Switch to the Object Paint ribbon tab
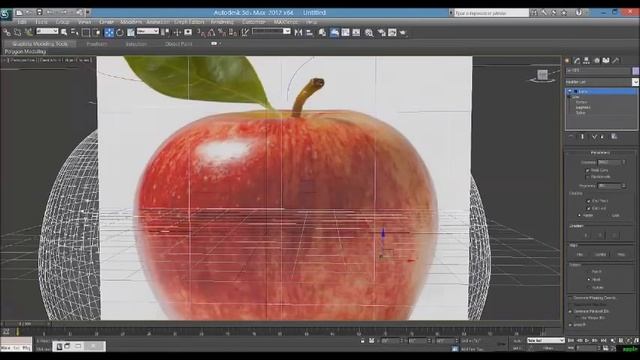This screenshot has height=360, width=640. tap(178, 44)
